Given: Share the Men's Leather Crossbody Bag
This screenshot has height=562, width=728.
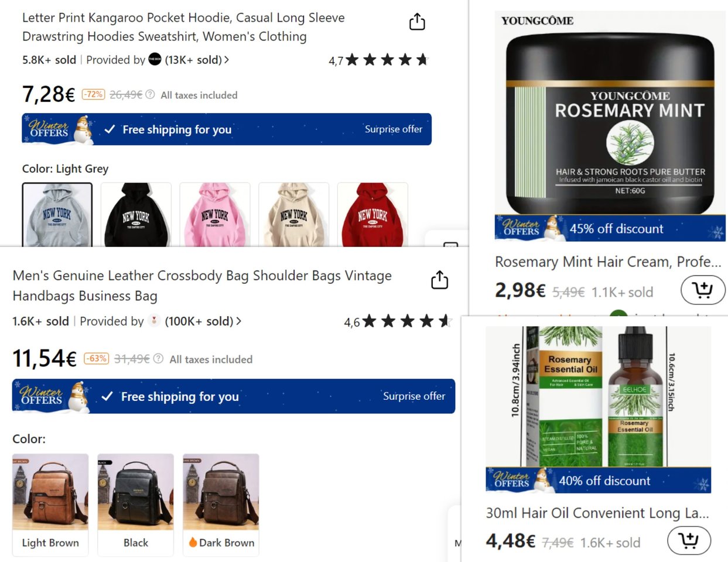Looking at the screenshot, I should pyautogui.click(x=439, y=280).
